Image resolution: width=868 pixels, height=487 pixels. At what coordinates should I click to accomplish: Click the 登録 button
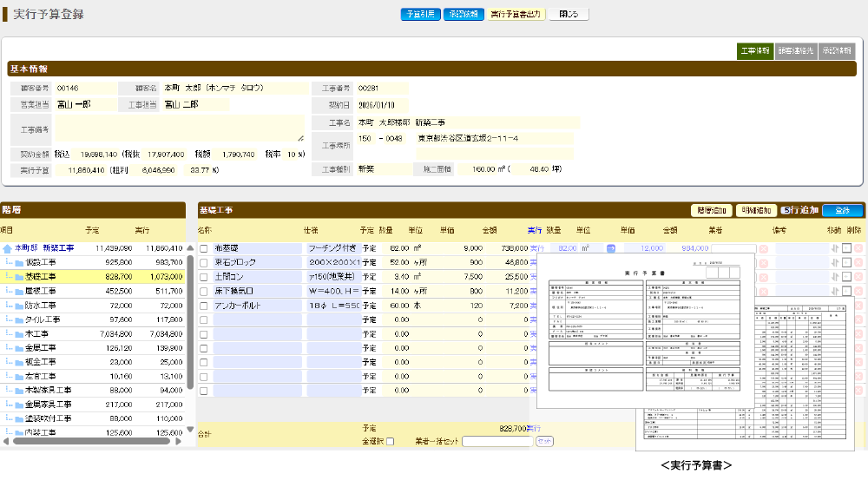tap(843, 210)
